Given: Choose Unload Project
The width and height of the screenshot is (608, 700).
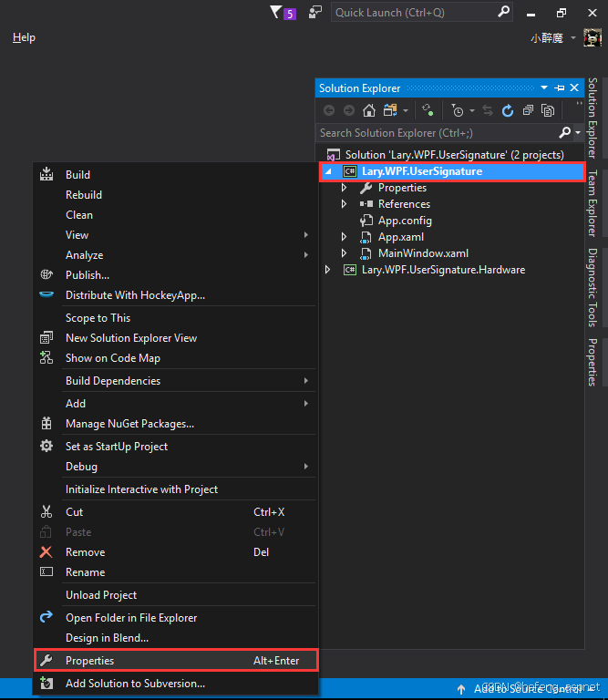Looking at the screenshot, I should [x=175, y=595].
